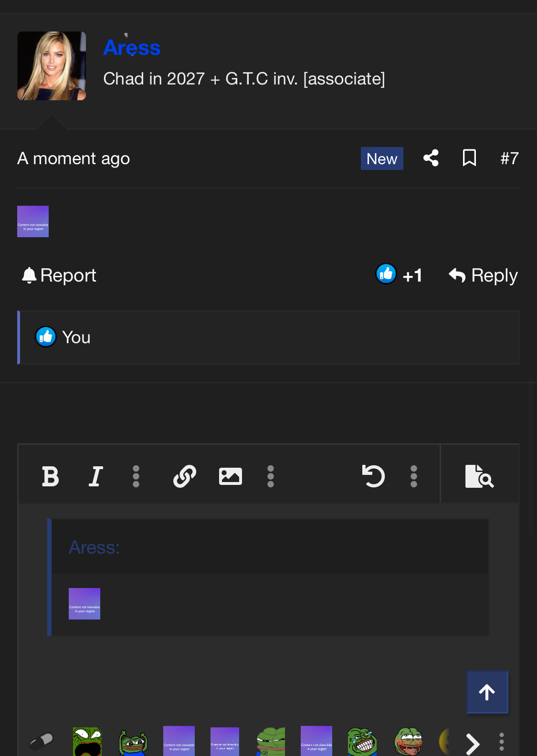Image resolution: width=537 pixels, height=756 pixels.
Task: Jump to the top of the page with the arrow button
Action: (x=487, y=692)
